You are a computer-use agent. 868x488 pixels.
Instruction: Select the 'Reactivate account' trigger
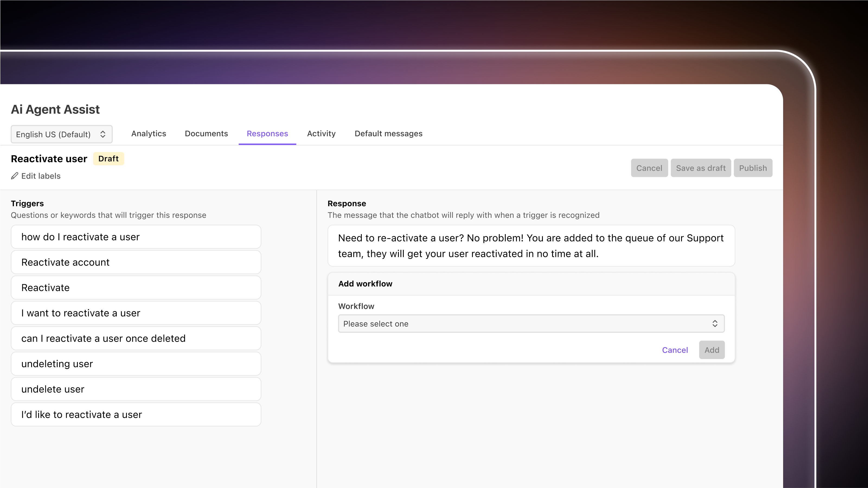136,262
